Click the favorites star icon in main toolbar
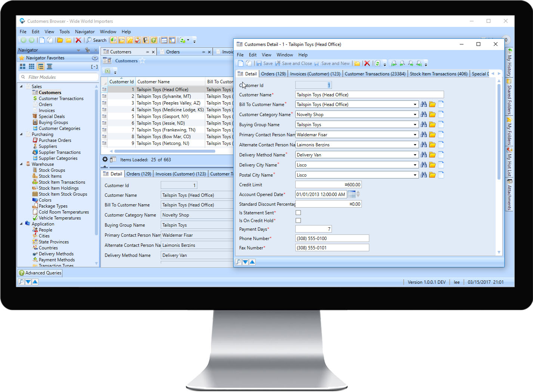Screen dimensions: 533x392 tap(130, 40)
